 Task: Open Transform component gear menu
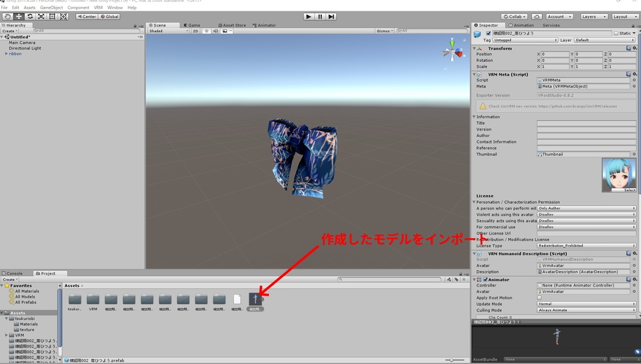click(635, 48)
